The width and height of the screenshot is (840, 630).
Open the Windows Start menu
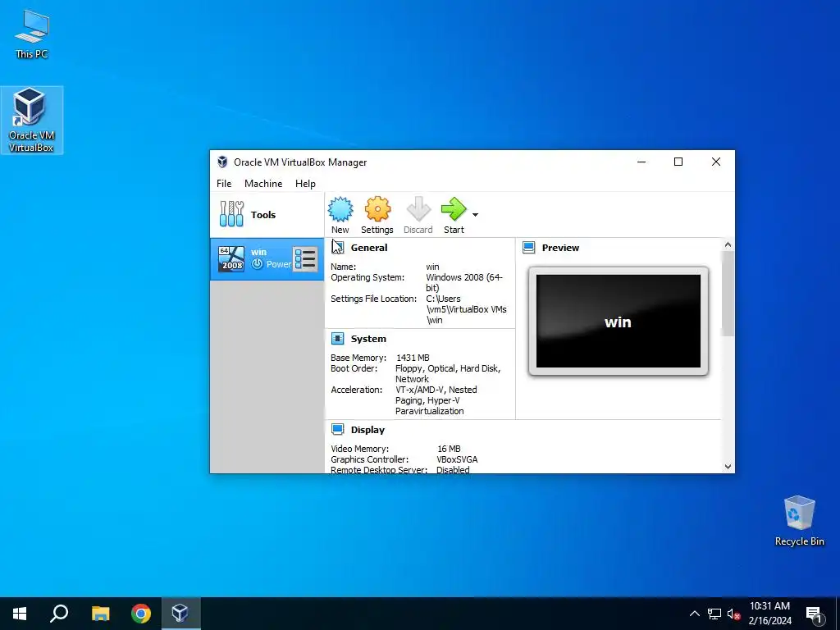point(20,614)
